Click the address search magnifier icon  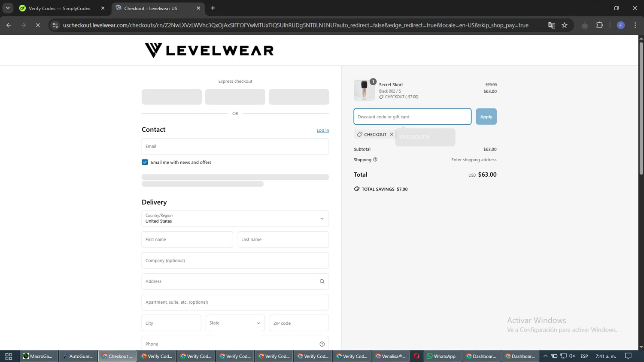click(x=322, y=281)
